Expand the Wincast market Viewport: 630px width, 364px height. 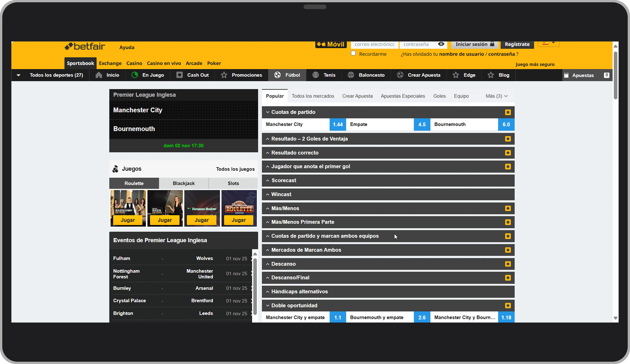[x=388, y=194]
